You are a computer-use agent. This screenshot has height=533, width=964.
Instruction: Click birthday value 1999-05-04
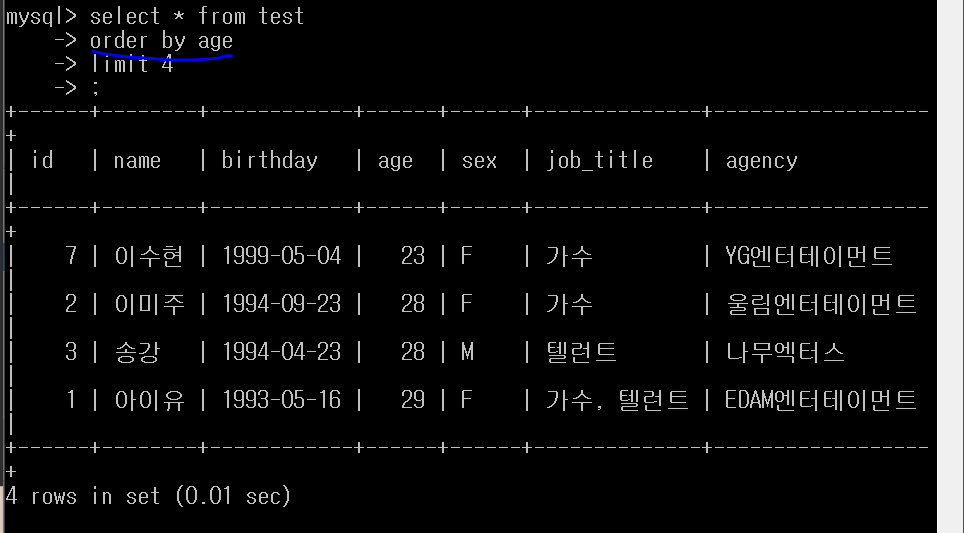[282, 256]
